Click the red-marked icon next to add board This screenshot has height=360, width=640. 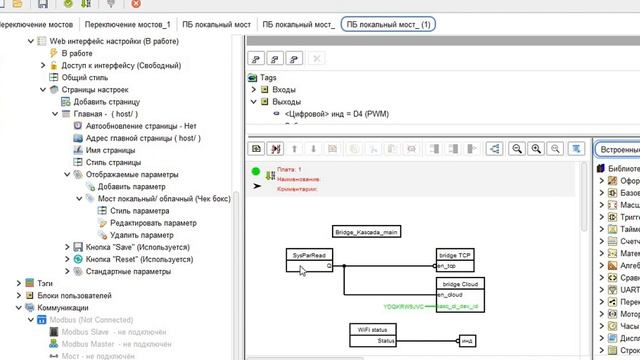(x=275, y=149)
